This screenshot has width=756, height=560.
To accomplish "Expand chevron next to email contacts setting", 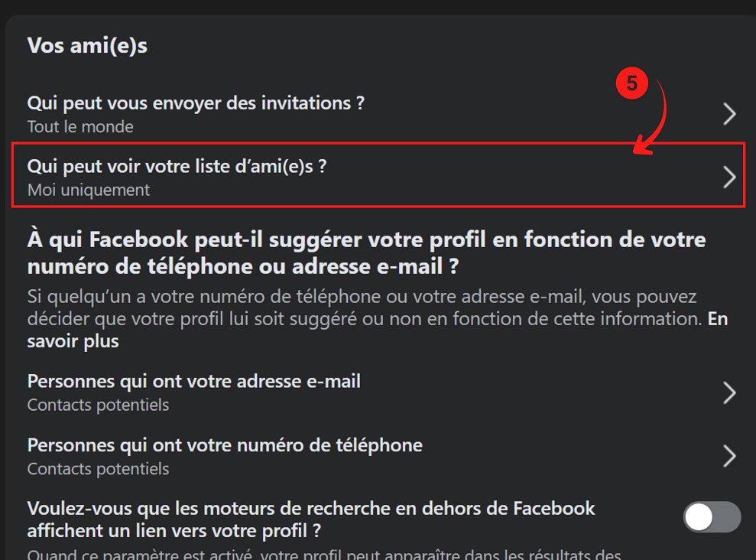I will coord(727,392).
